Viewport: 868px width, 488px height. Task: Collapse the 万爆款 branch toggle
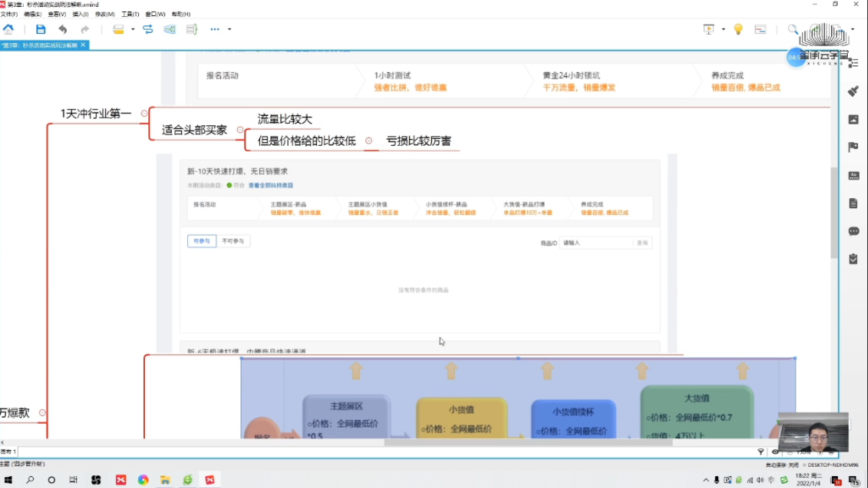(x=42, y=413)
